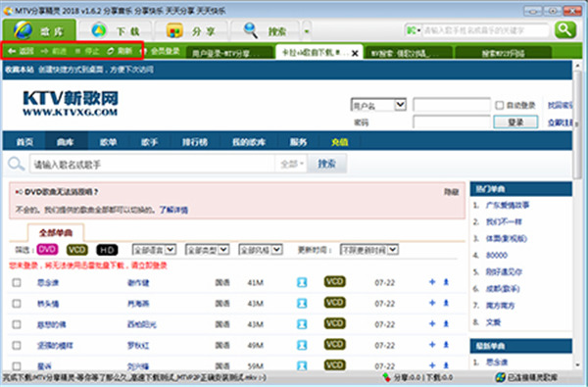
Task: Open 曲库 in the site navigation
Action: (x=66, y=142)
